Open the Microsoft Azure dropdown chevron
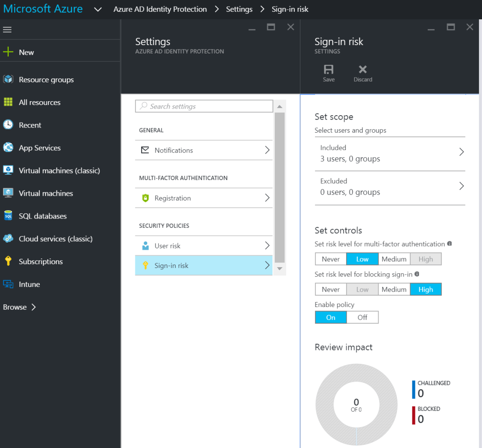The height and width of the screenshot is (448, 482). (98, 9)
